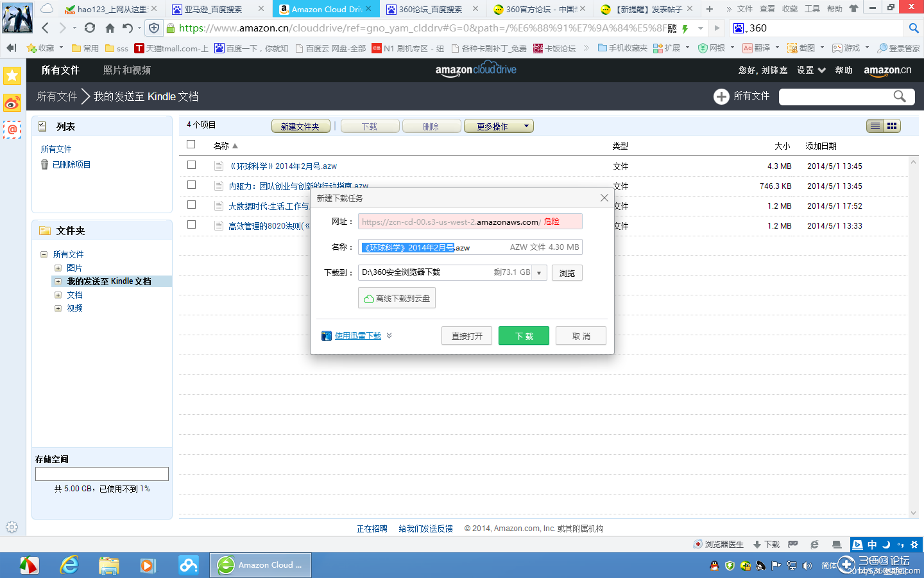Go to browser home page icon

click(x=110, y=28)
